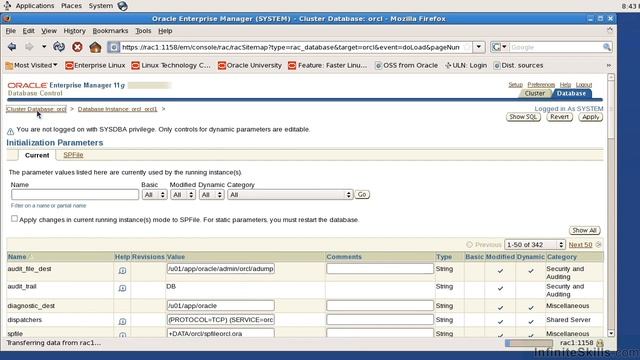Image resolution: width=640 pixels, height=360 pixels.
Task: Open the Enterprise Linux bookmark
Action: 95,65
